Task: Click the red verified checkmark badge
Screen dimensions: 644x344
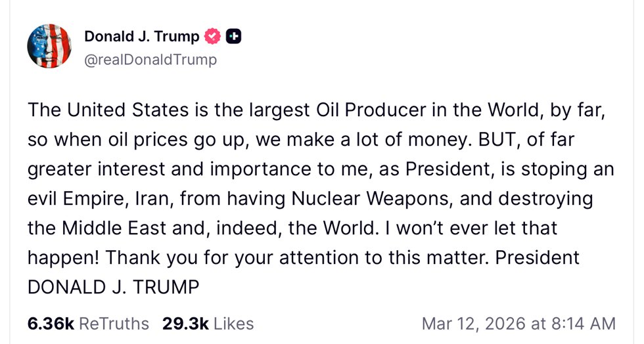Action: 212,37
